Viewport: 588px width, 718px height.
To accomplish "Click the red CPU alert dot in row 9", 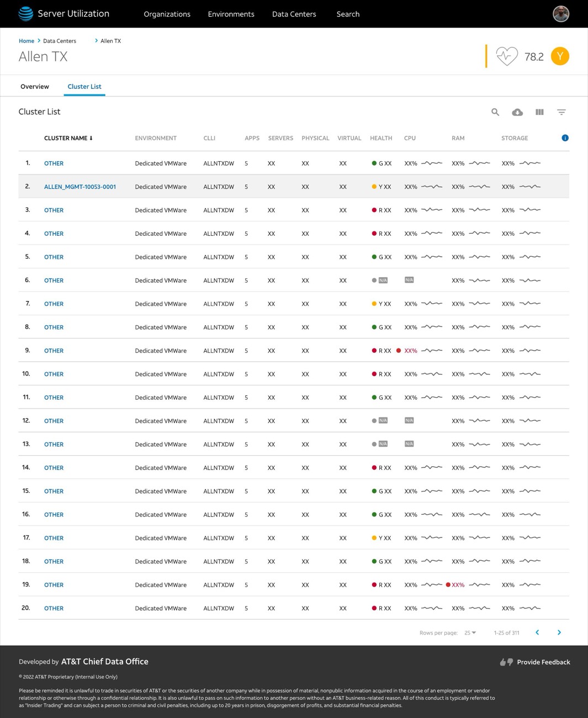I will 399,351.
